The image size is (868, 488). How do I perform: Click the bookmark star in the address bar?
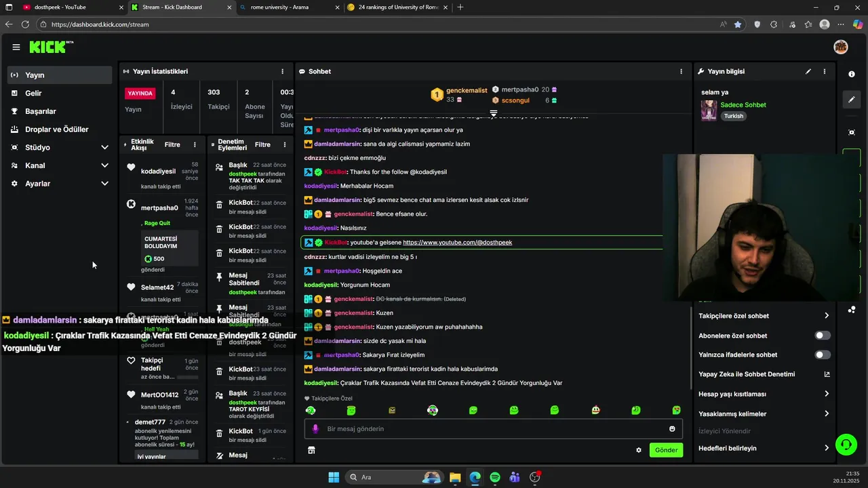pos(738,24)
